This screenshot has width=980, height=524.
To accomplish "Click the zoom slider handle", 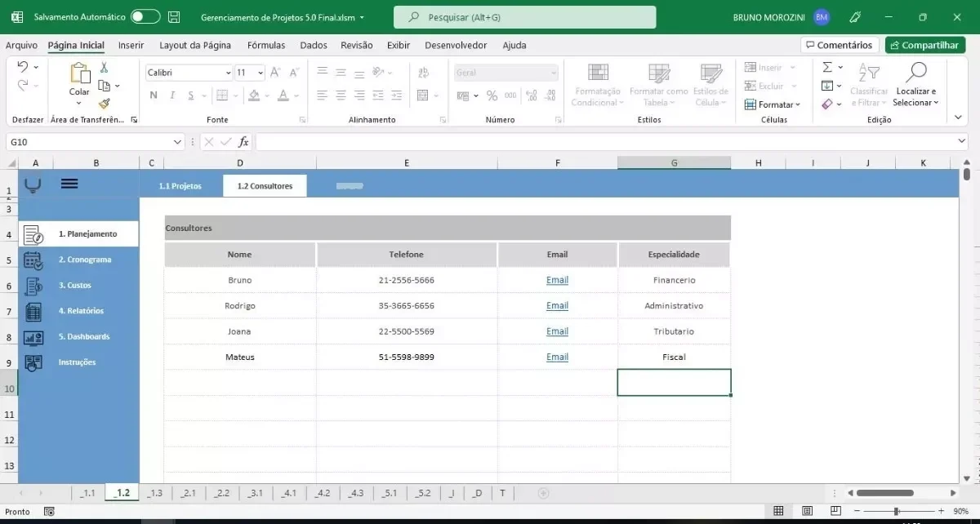I will tap(897, 511).
